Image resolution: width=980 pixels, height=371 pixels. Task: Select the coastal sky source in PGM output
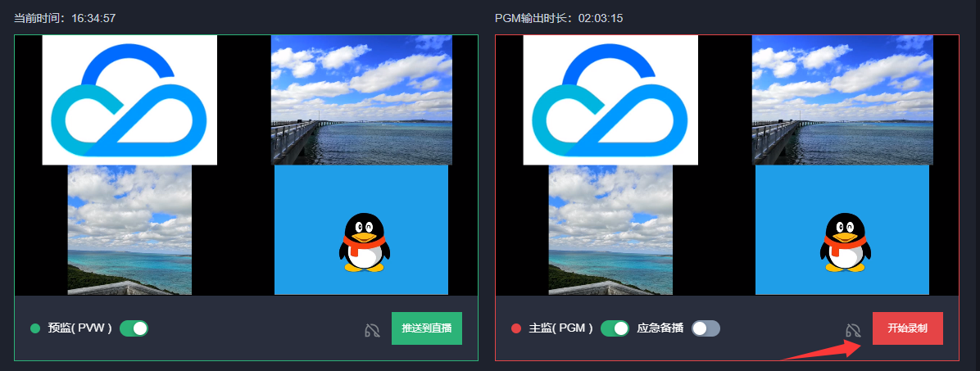(610, 230)
